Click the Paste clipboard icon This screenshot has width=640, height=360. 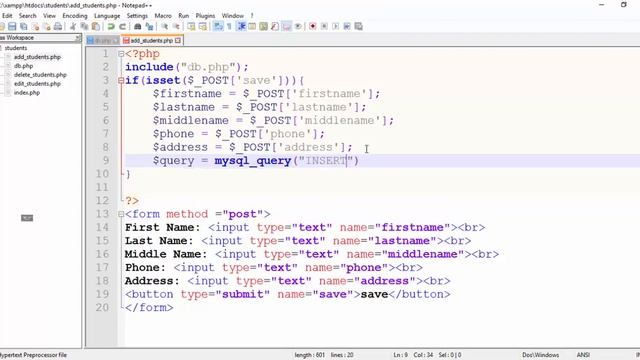tap(96, 27)
